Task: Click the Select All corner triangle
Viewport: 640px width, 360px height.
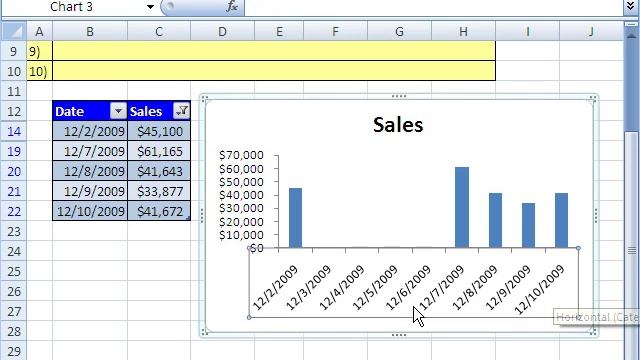Action: pyautogui.click(x=14, y=31)
